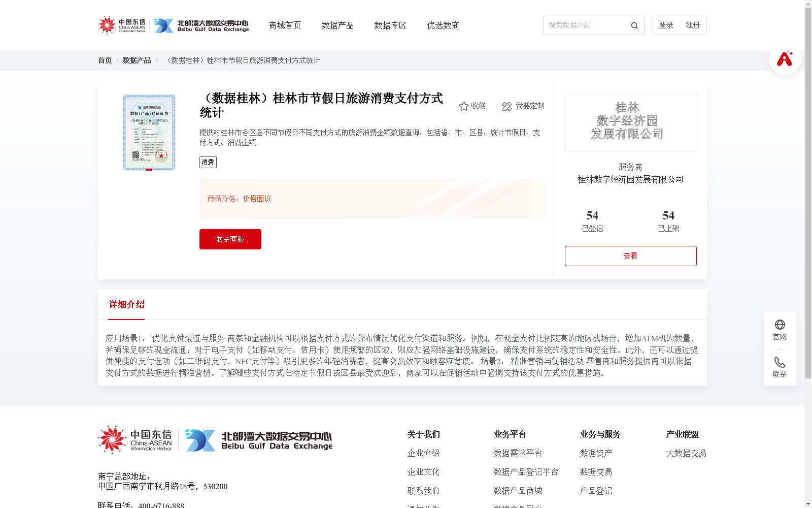812x508 pixels.
Task: Click the 登录 login link
Action: pyautogui.click(x=666, y=25)
